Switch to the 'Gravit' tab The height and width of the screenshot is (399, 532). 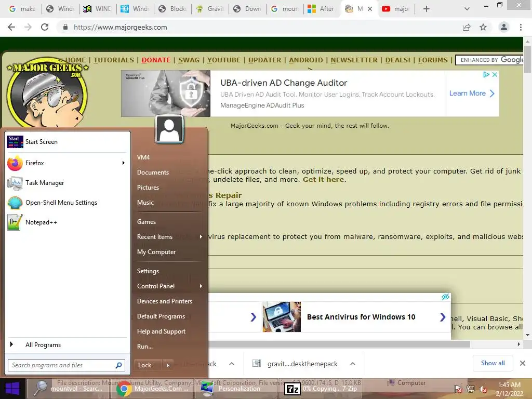click(x=210, y=9)
